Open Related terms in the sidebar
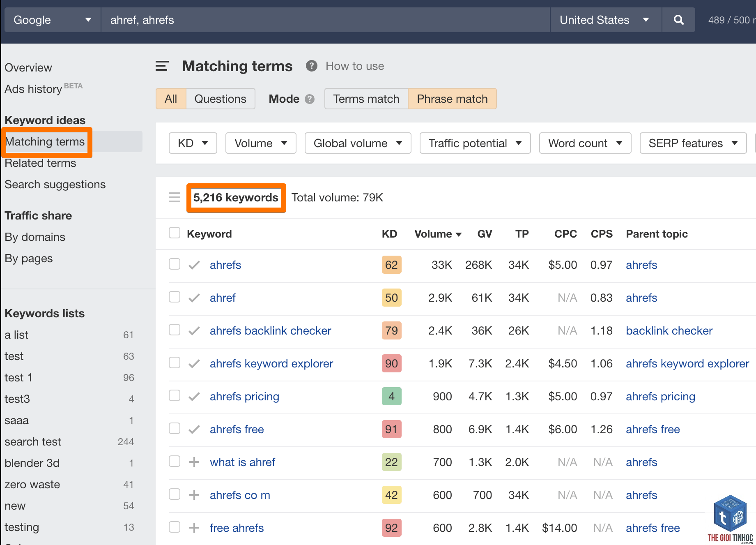Viewport: 756px width, 545px height. (x=40, y=163)
